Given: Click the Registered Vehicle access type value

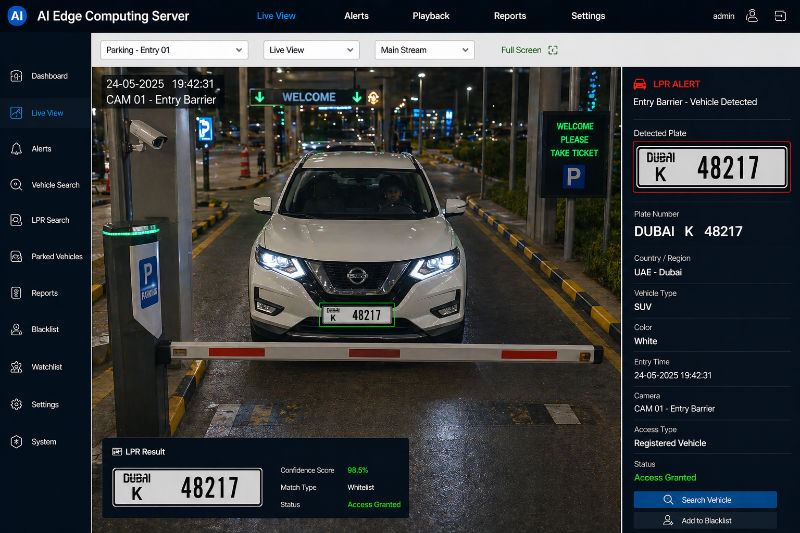Looking at the screenshot, I should pyautogui.click(x=670, y=443).
